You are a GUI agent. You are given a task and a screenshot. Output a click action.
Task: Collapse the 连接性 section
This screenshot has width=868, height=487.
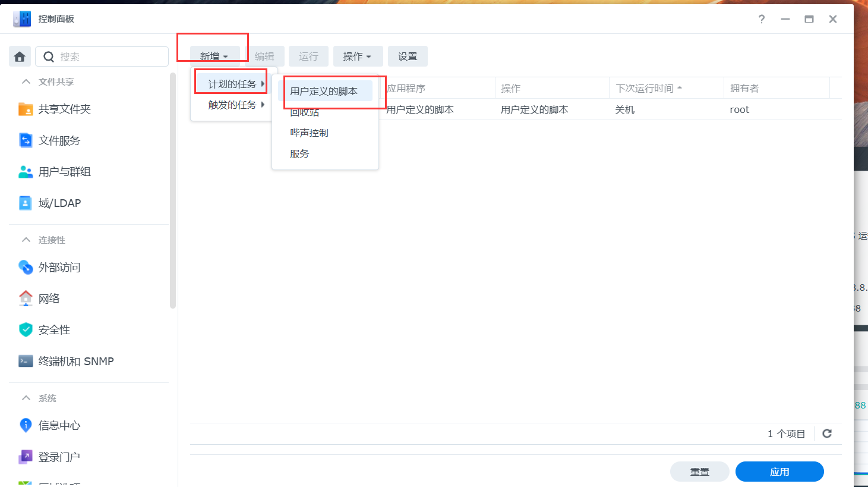pyautogui.click(x=26, y=240)
